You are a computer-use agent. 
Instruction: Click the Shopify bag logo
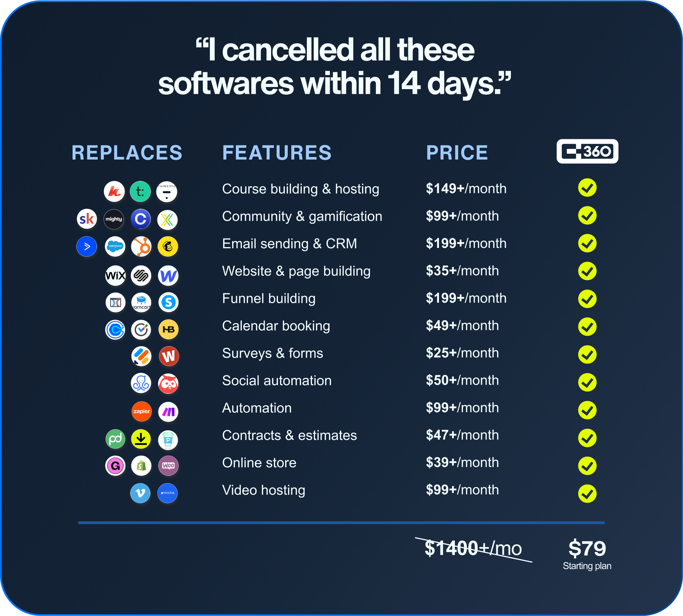coord(141,466)
